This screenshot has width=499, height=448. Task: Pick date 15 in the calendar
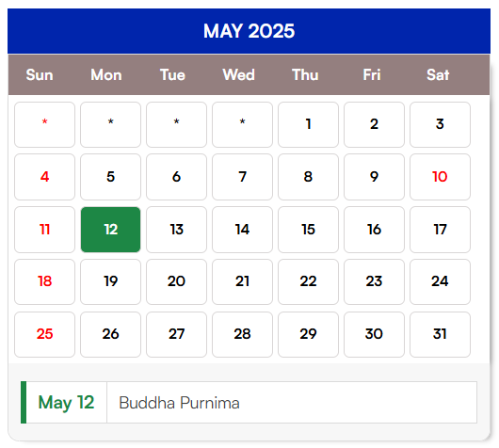click(308, 230)
